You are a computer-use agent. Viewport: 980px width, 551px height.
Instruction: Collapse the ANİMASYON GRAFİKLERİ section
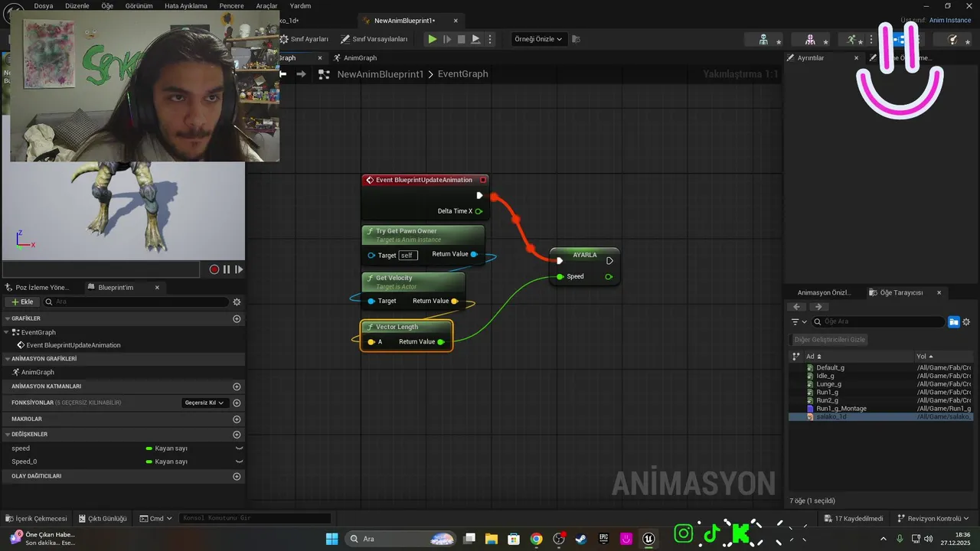pos(6,358)
